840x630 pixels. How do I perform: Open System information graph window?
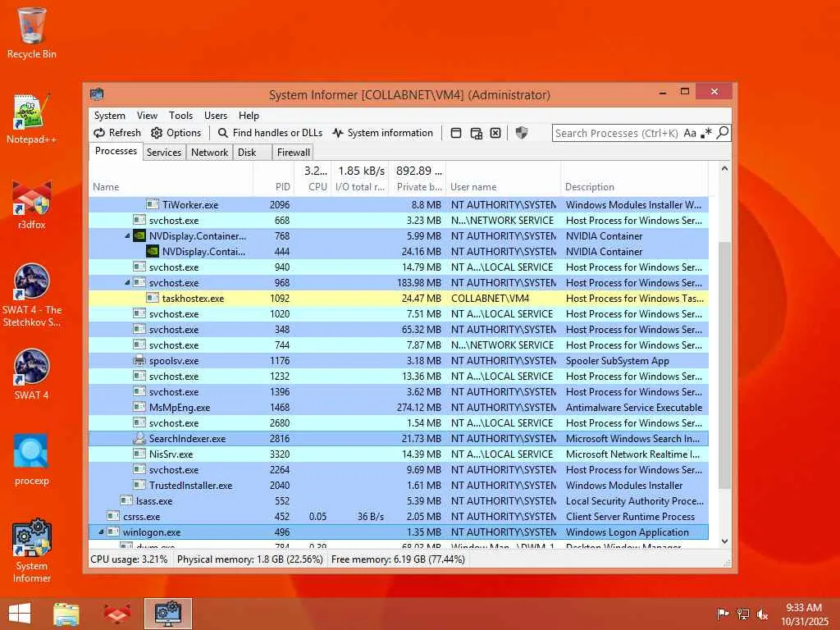point(382,133)
